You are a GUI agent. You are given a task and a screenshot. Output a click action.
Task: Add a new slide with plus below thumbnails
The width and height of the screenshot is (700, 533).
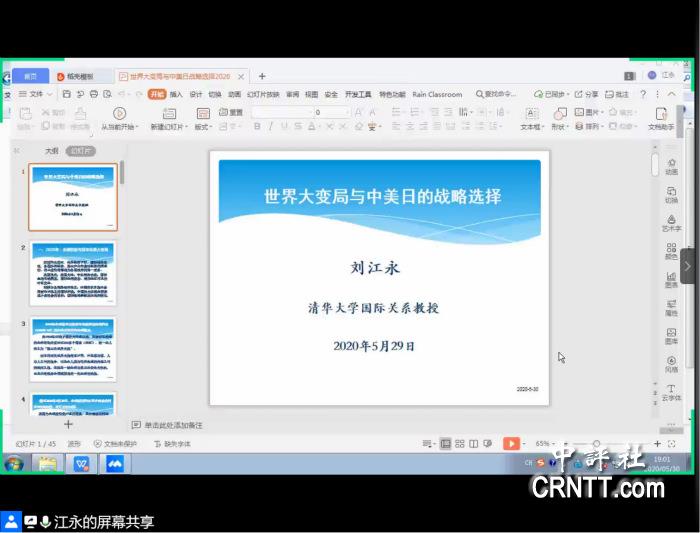(68, 424)
